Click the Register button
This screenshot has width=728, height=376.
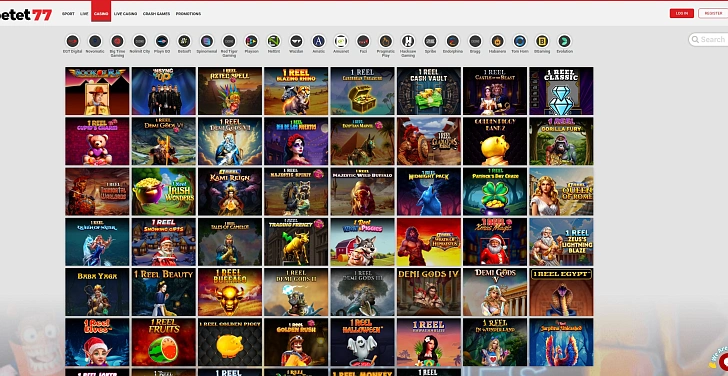713,13
